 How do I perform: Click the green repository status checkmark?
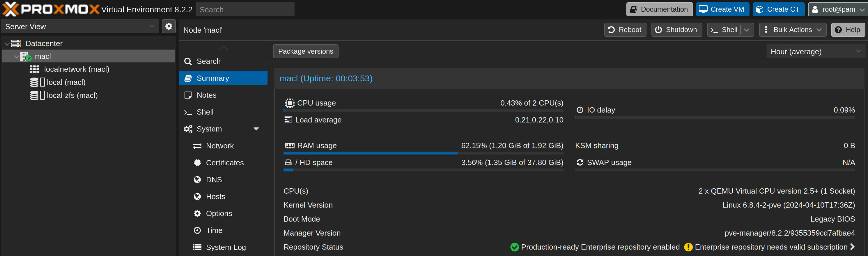pos(515,247)
